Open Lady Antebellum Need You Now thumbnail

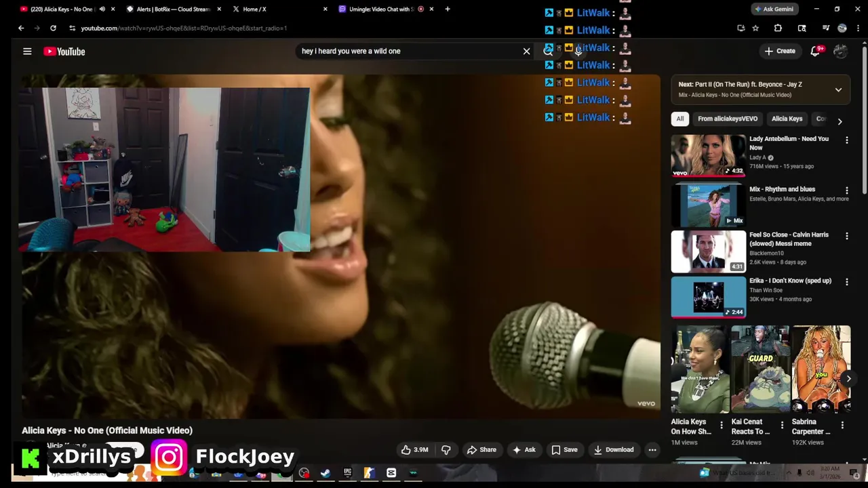click(x=708, y=155)
